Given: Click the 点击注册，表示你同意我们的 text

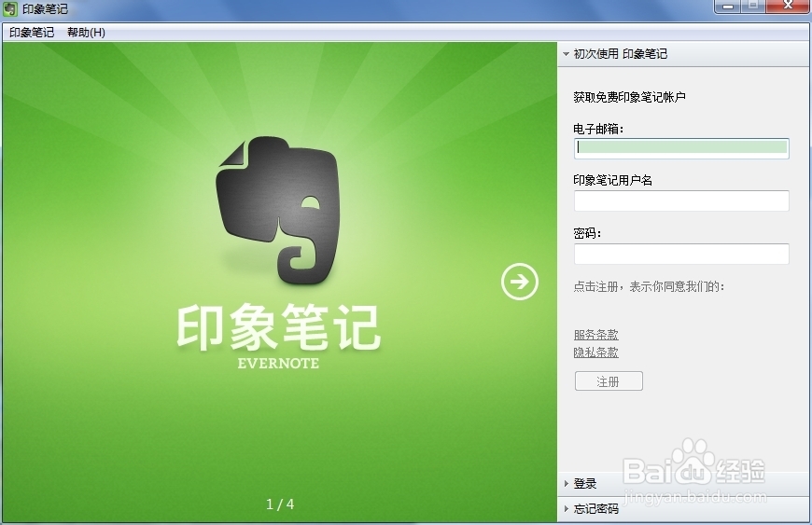Looking at the screenshot, I should coord(649,286).
